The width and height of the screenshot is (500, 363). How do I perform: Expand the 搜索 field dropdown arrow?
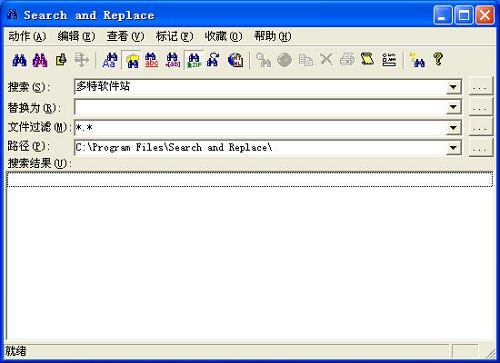pos(453,87)
